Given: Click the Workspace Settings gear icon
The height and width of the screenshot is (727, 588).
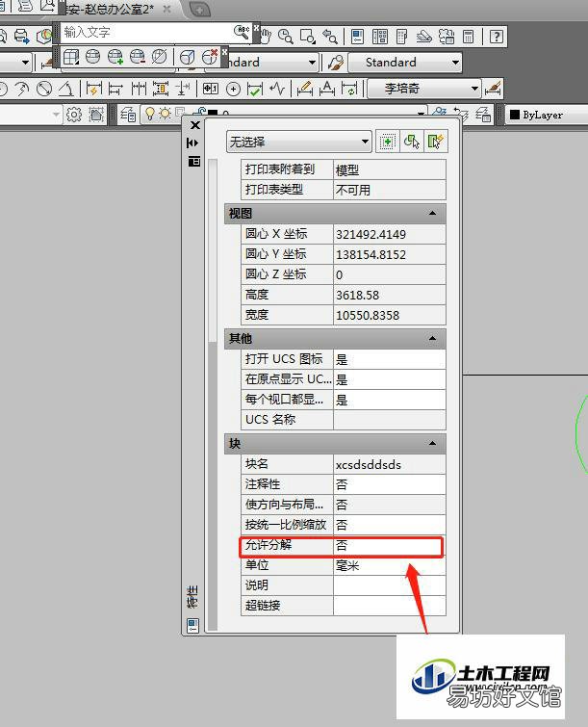Looking at the screenshot, I should point(73,114).
